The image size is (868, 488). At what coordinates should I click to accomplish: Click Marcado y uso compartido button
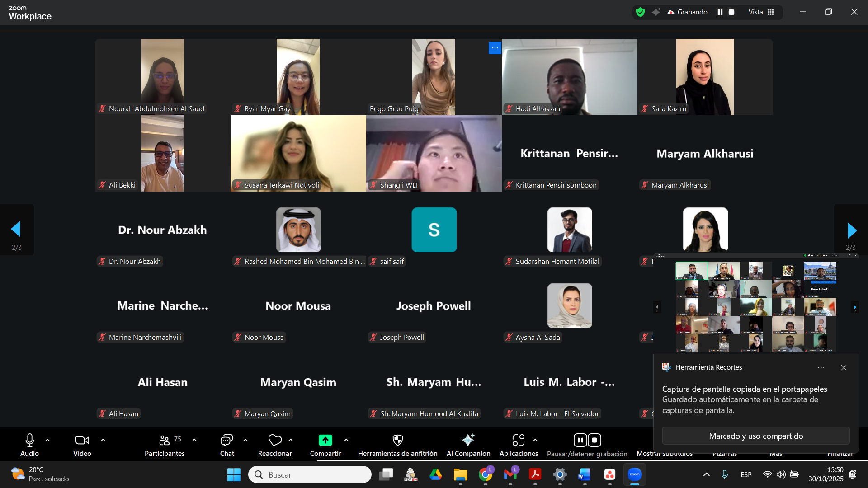click(x=756, y=436)
